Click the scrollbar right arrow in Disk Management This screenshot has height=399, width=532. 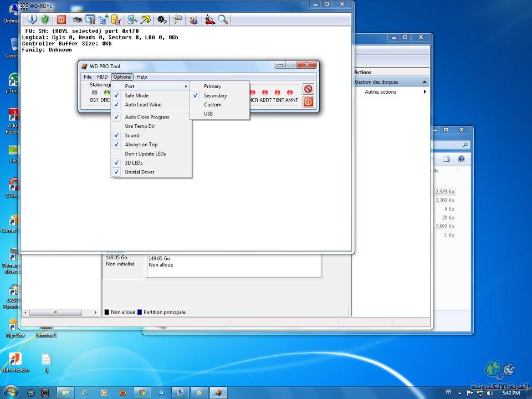(96, 313)
